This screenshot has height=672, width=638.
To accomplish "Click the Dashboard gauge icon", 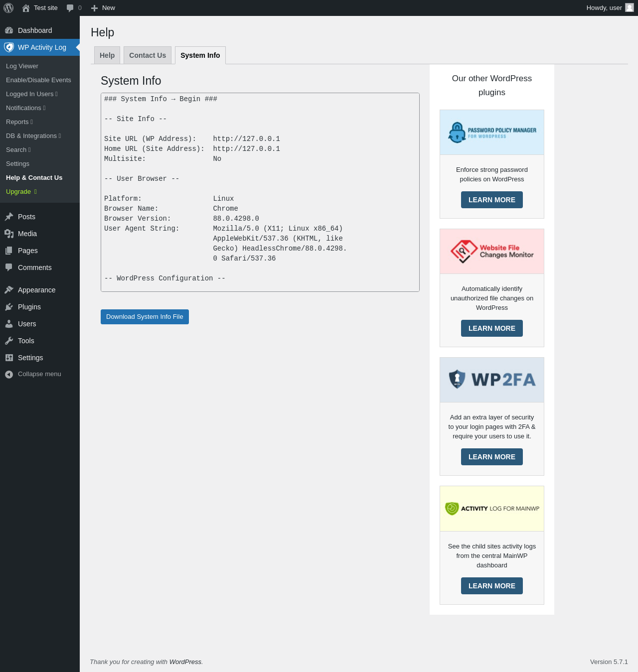I will tap(9, 30).
